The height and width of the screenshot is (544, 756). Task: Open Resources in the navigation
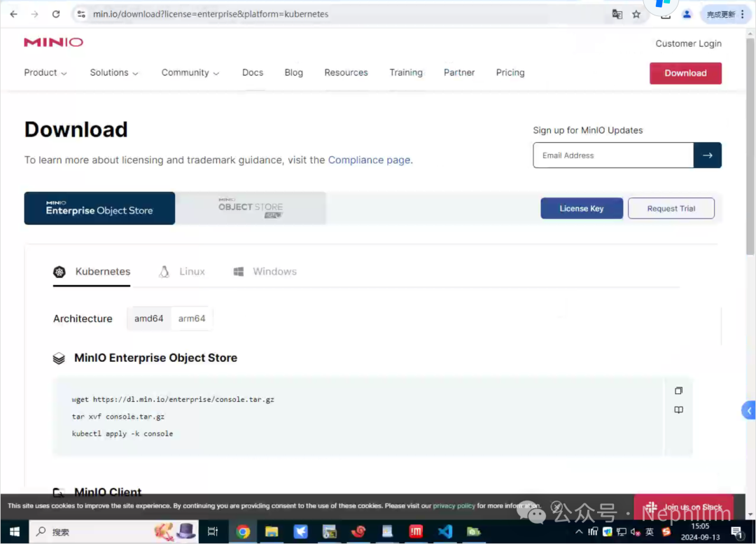click(346, 73)
